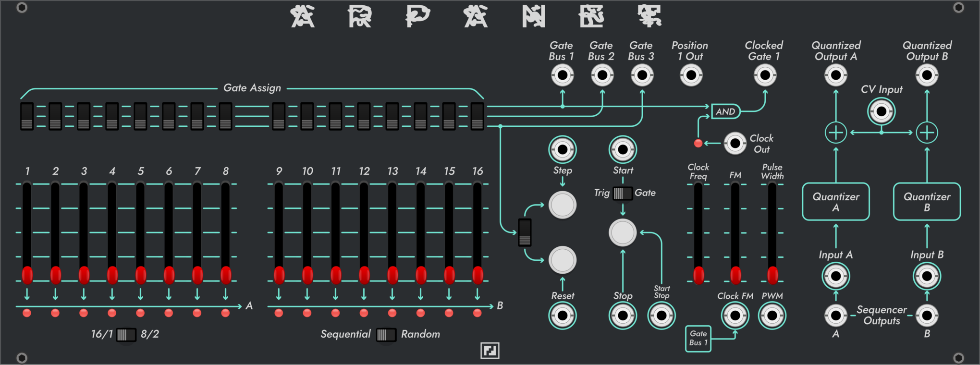Screen dimensions: 980x365
Task: Click the Input A jack
Action: pyautogui.click(x=836, y=276)
